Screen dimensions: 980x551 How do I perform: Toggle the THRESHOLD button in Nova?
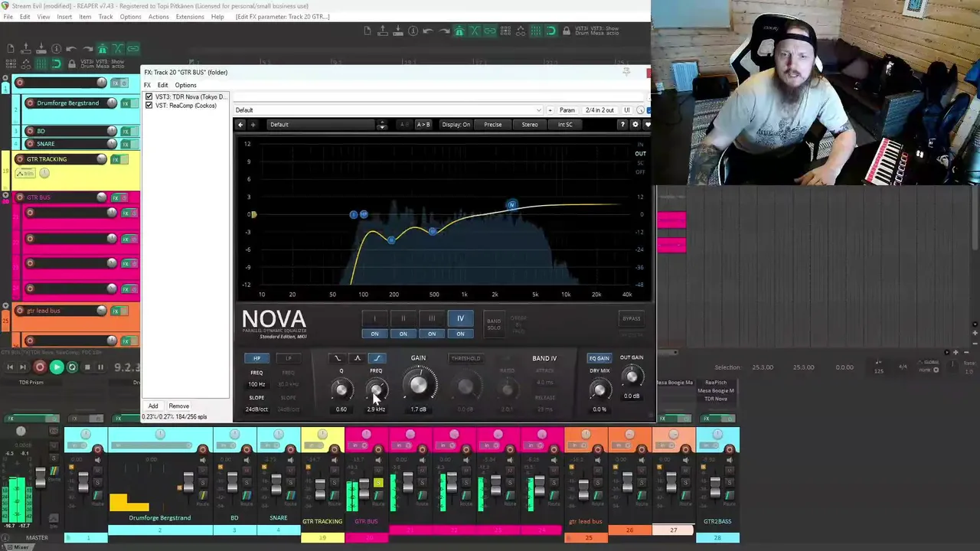pos(465,358)
